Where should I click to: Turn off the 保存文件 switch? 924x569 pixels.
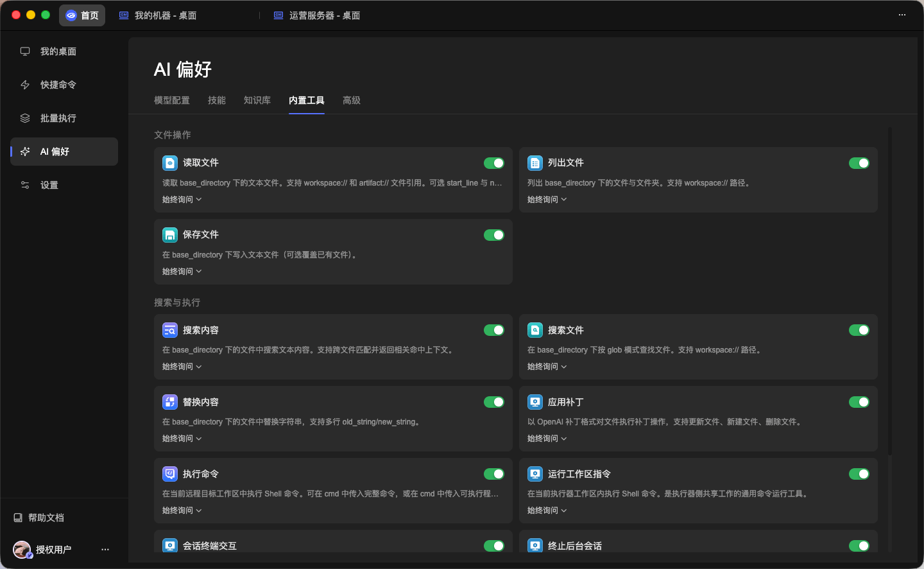point(494,235)
